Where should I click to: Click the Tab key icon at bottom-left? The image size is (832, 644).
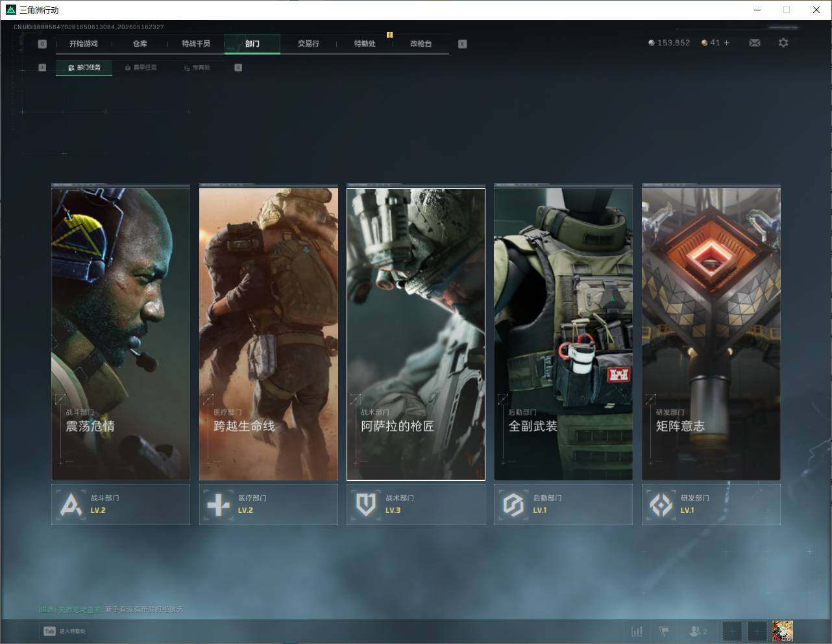tap(49, 631)
